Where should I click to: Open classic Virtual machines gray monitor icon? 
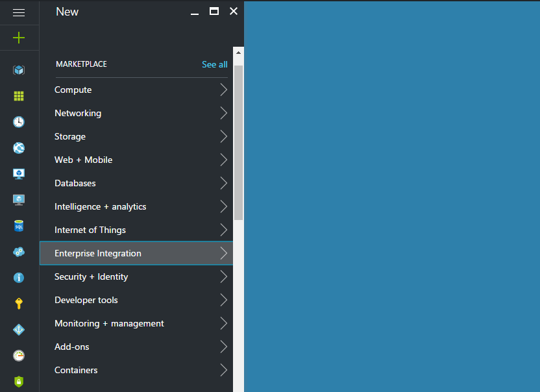pos(19,200)
